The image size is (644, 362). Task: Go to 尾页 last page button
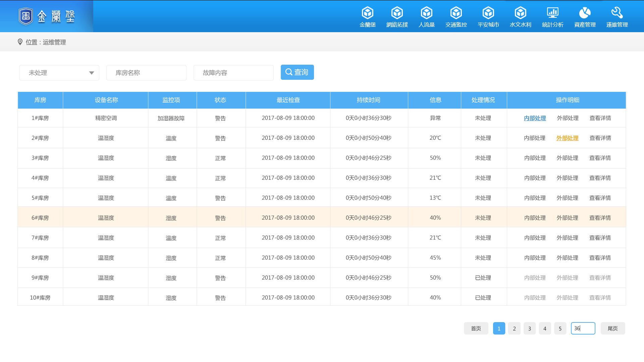[x=613, y=328]
